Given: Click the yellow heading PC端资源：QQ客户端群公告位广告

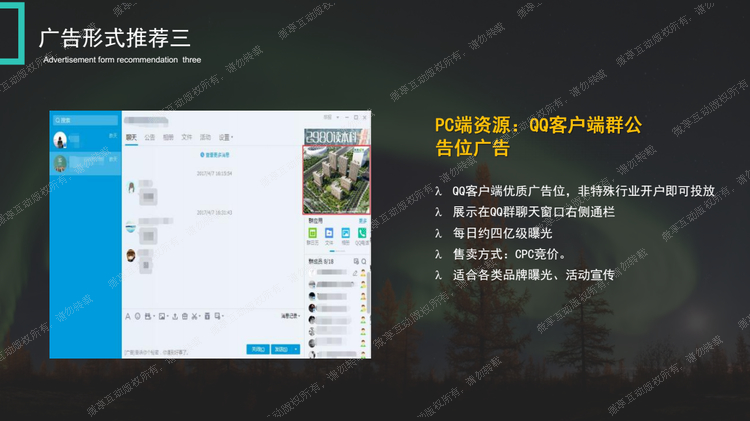Looking at the screenshot, I should point(538,136).
